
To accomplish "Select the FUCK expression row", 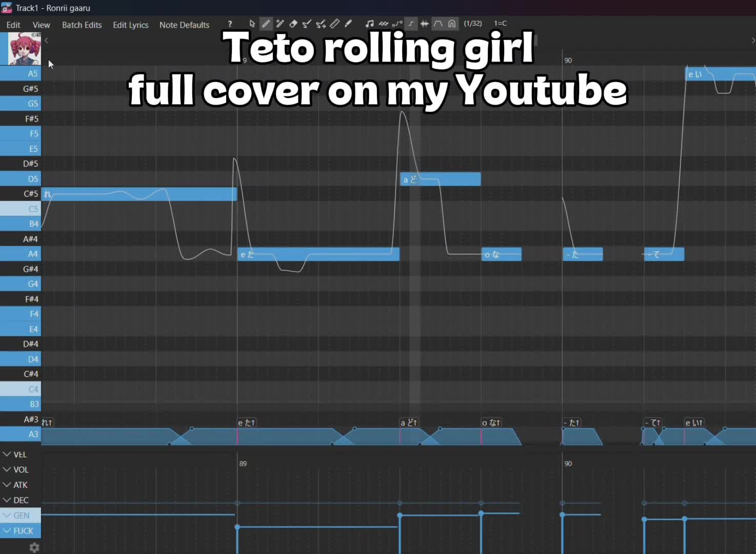I will 21,531.
